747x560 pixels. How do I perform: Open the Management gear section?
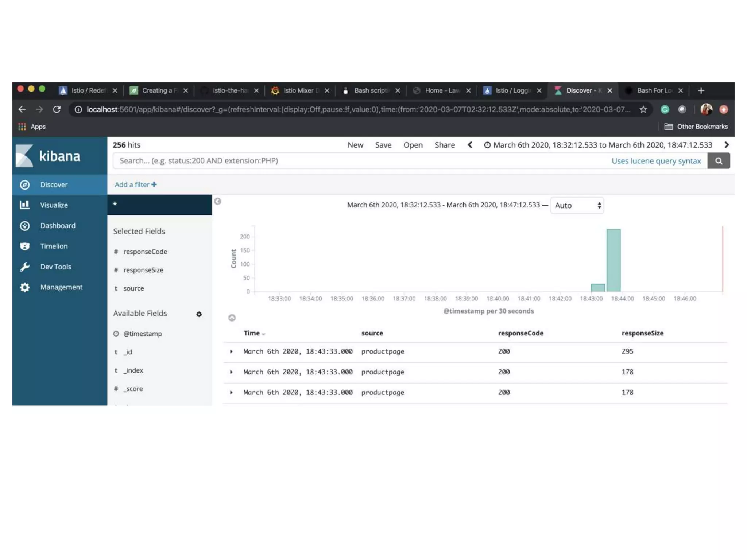click(x=61, y=287)
